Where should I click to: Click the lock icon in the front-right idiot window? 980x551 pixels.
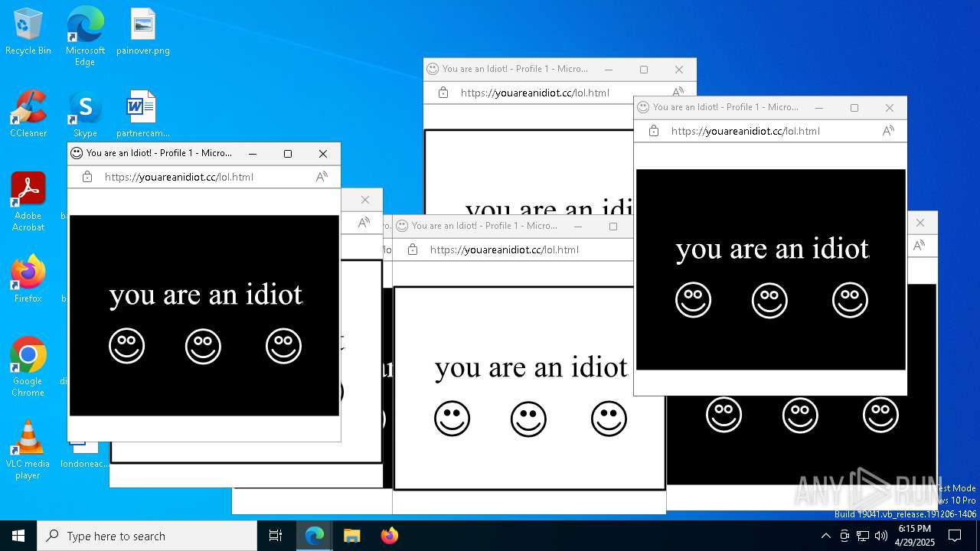[654, 131]
